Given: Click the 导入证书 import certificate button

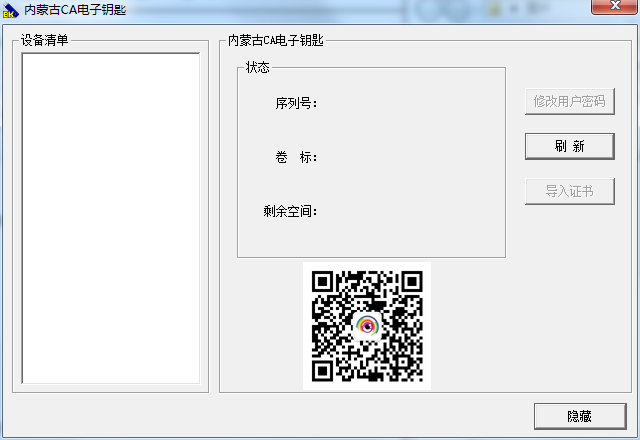Looking at the screenshot, I should coord(569,191).
